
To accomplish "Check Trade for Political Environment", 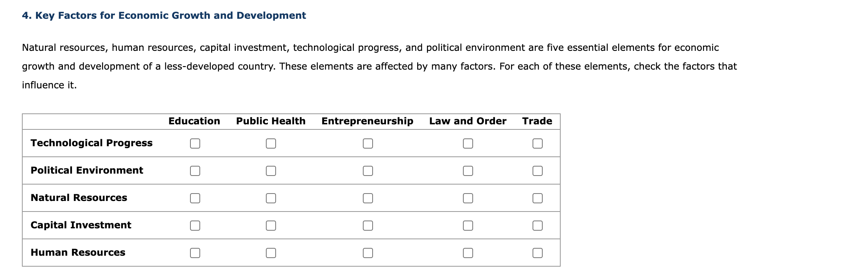I will coord(537,171).
